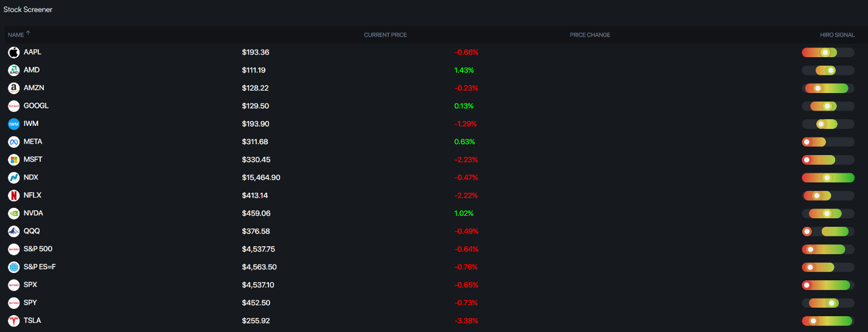The width and height of the screenshot is (868, 332).
Task: Click the AMD price change 1.43%
Action: click(464, 70)
